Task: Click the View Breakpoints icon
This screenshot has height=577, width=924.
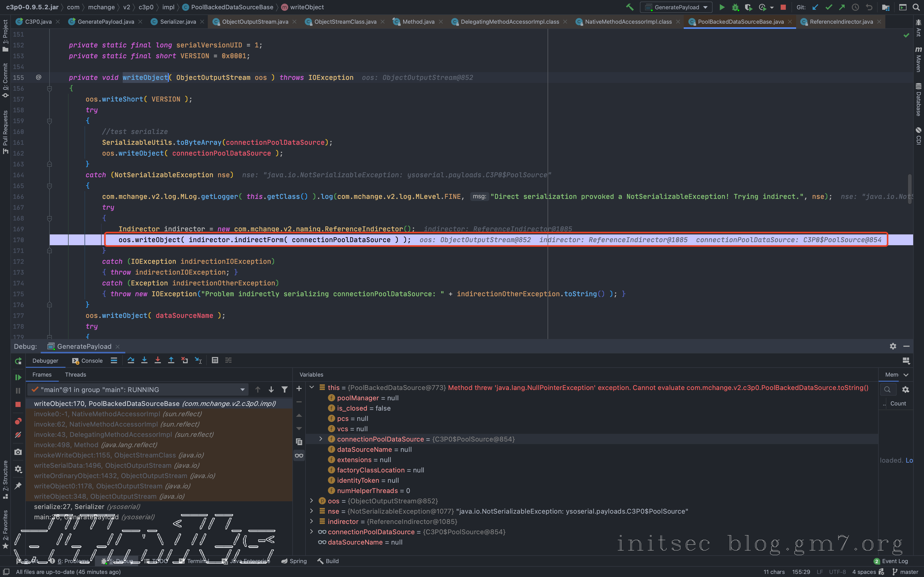Action: point(18,421)
